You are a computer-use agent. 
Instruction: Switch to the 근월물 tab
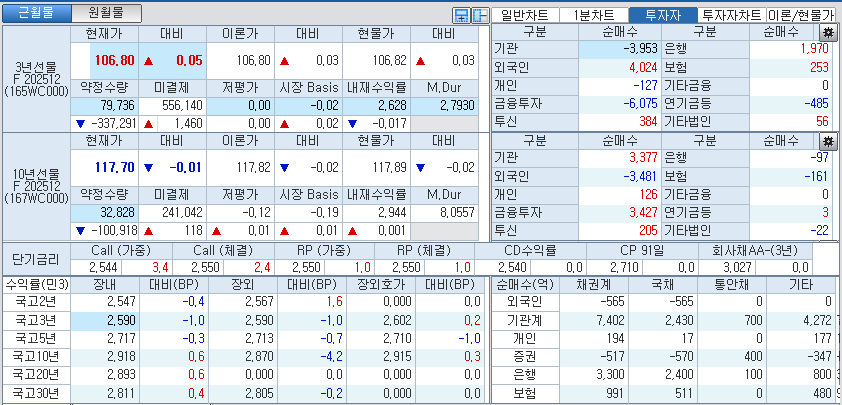[37, 13]
